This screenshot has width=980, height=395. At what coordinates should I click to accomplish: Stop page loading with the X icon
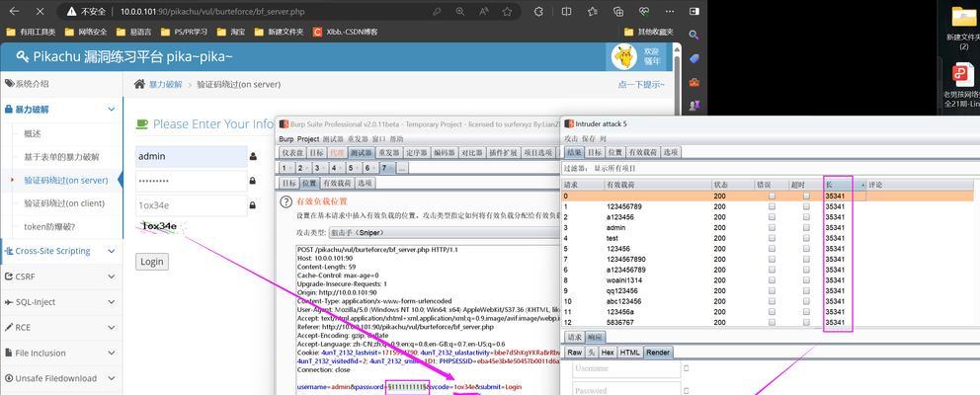[x=40, y=11]
